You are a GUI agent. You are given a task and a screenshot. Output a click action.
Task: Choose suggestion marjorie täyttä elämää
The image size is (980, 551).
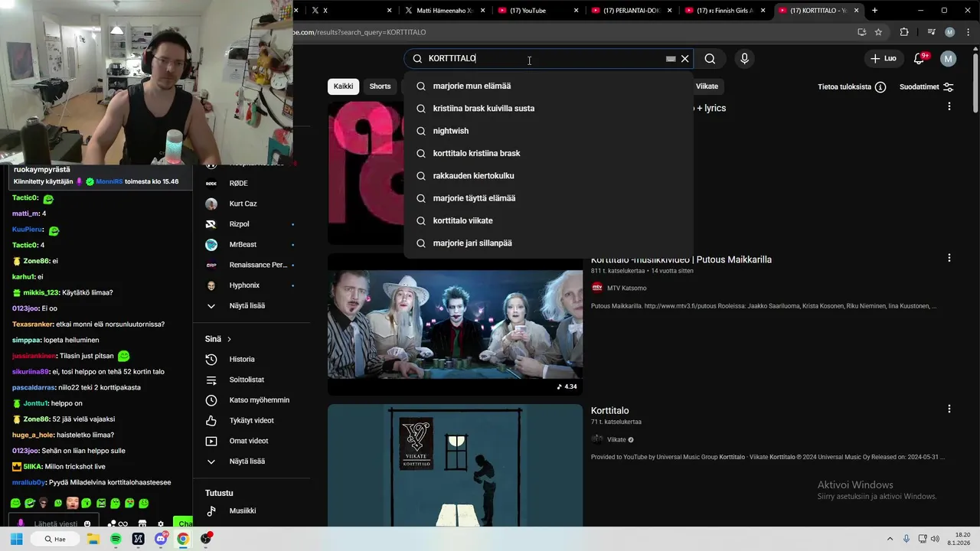click(548, 198)
